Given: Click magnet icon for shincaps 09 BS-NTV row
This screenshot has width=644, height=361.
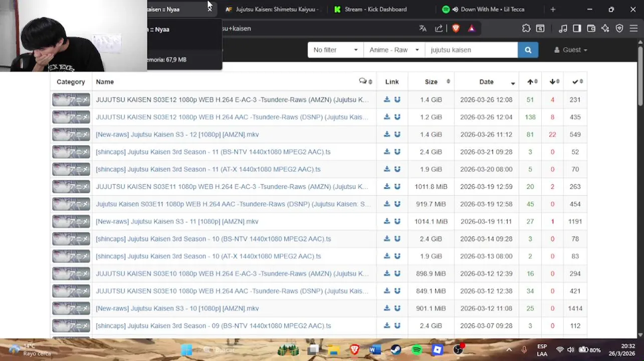Looking at the screenshot, I should [397, 325].
